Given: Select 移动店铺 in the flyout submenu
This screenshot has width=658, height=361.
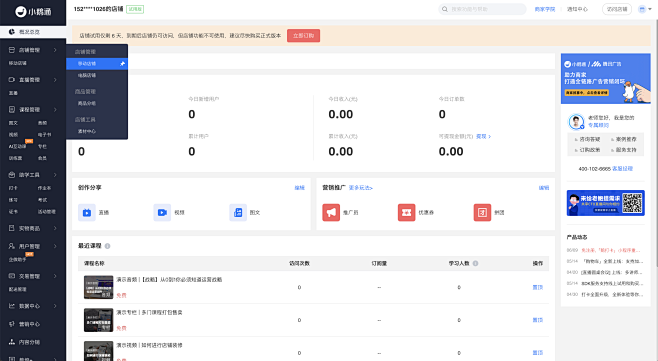Looking at the screenshot, I should point(97,64).
